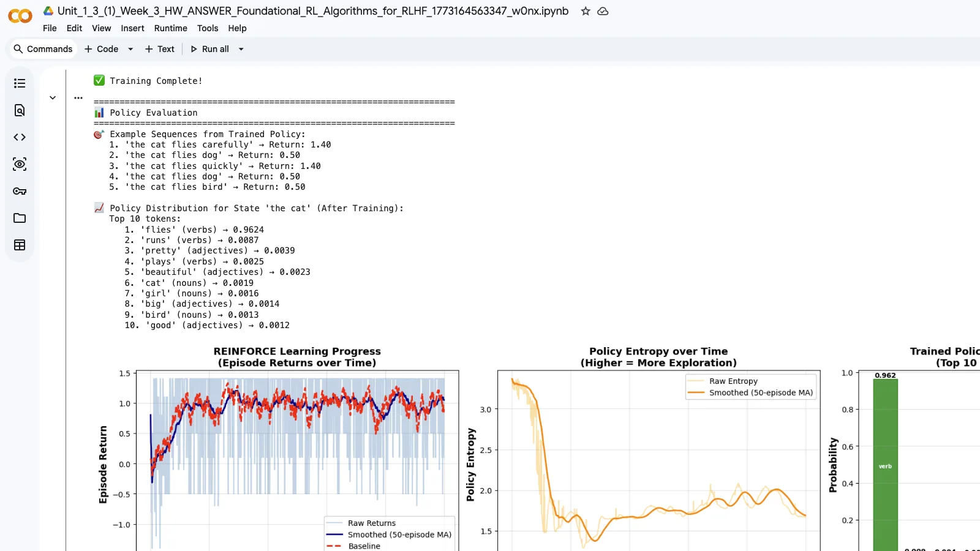Click the green verb probability bar
Viewport: 980px width, 551px height.
(x=885, y=465)
